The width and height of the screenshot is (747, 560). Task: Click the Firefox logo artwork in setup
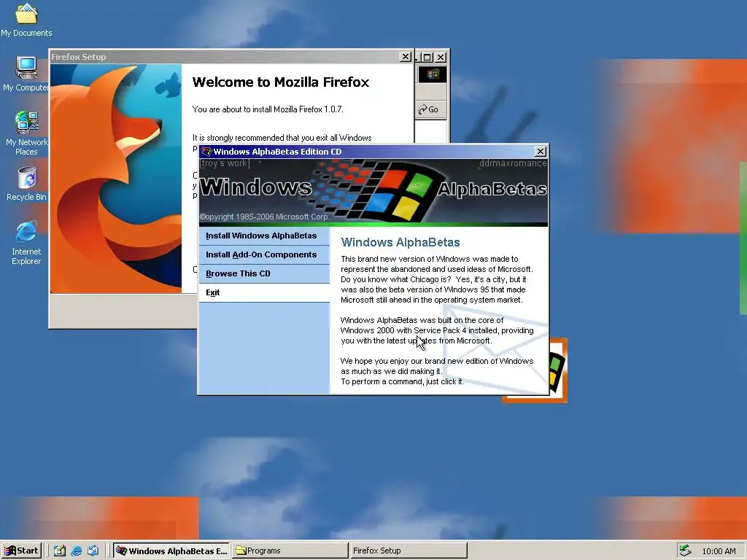[x=116, y=179]
